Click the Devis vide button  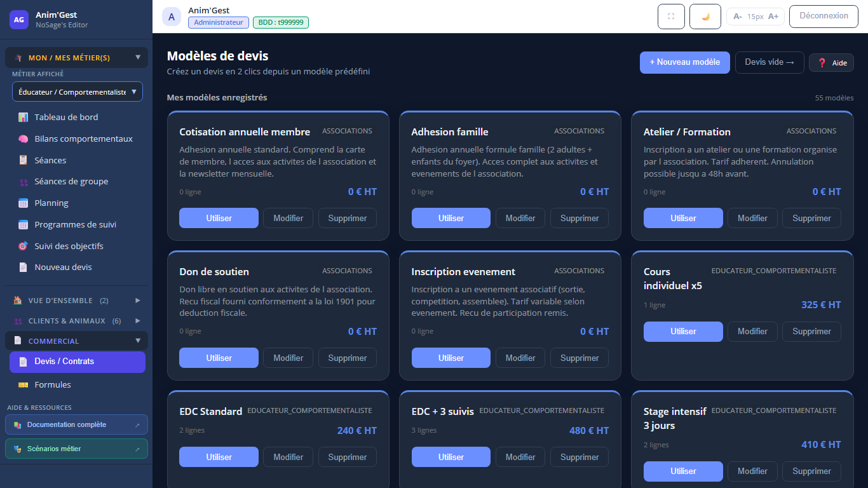click(x=770, y=62)
